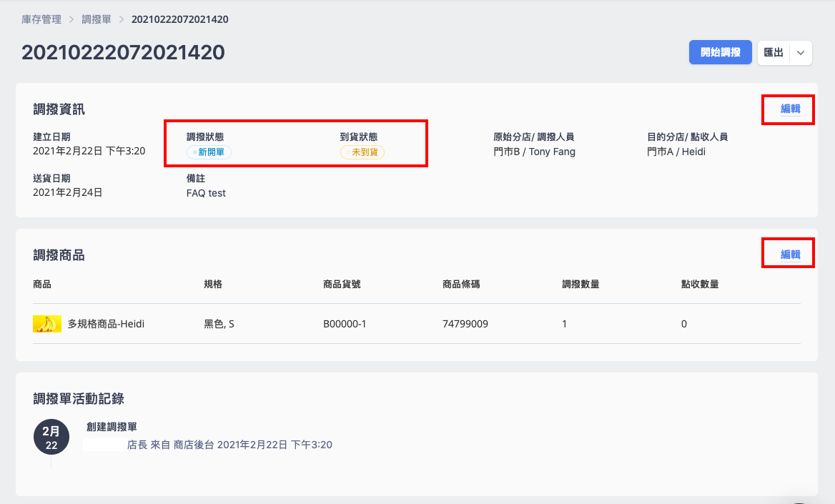
Task: Open 編輯 link in 調撥商品 section
Action: pos(790,254)
